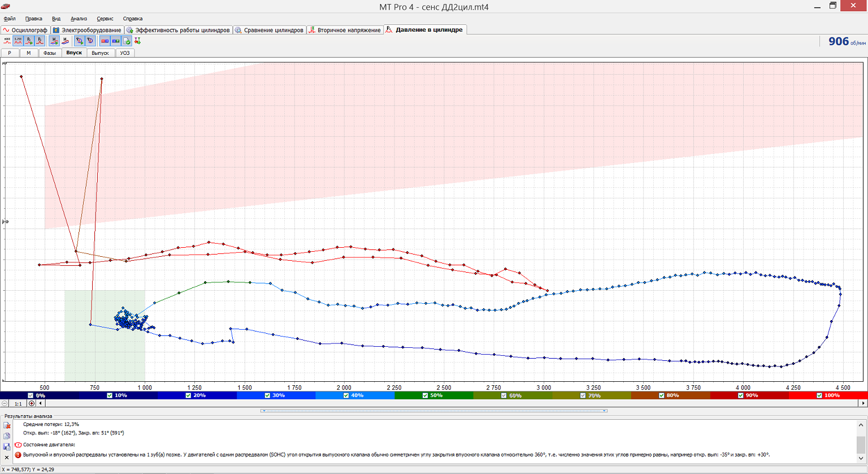
Task: Click the app logo in title bar
Action: 6,7
